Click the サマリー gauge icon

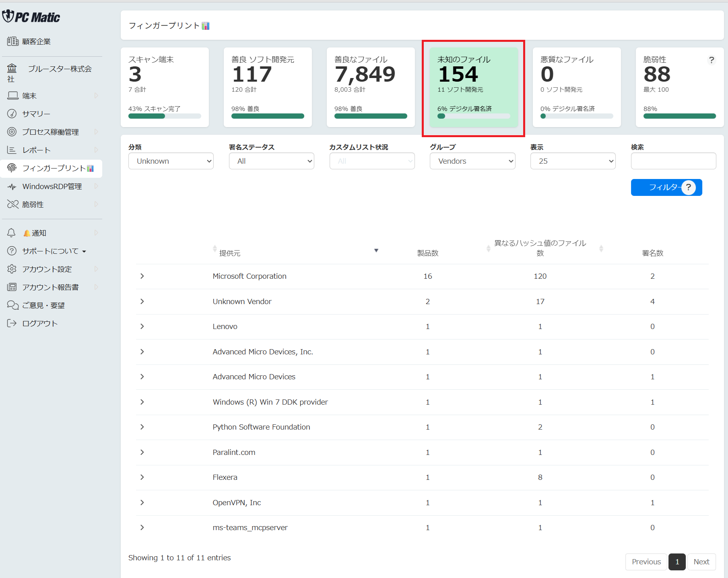click(12, 113)
